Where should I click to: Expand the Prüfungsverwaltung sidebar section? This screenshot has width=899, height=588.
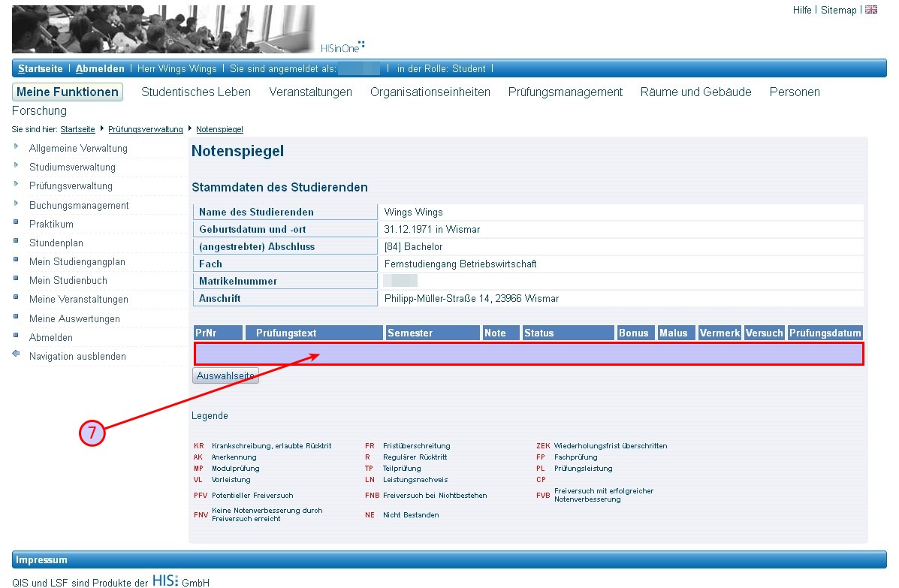point(71,185)
